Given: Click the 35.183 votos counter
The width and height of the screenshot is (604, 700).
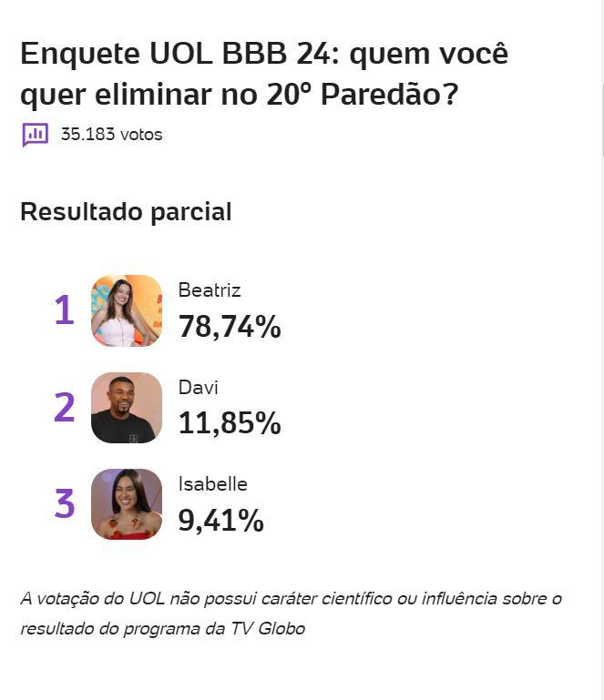Looking at the screenshot, I should pos(111,135).
